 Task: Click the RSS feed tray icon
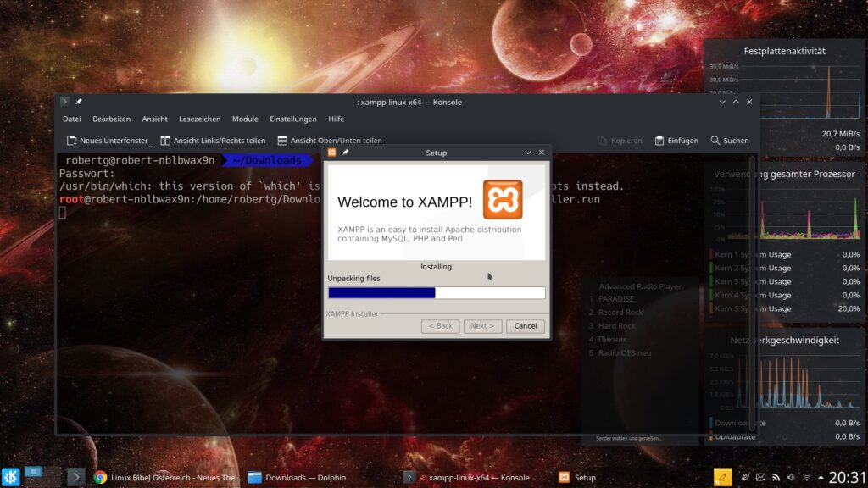pyautogui.click(x=776, y=477)
